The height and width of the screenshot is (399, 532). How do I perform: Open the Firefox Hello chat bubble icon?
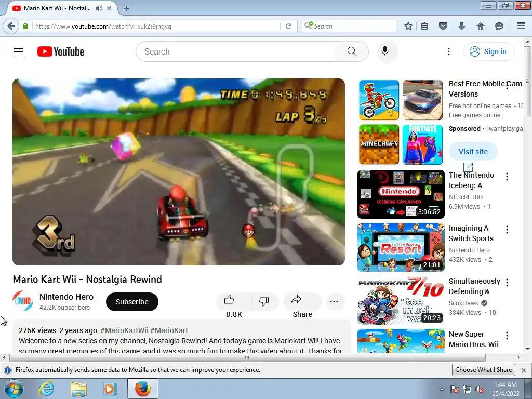click(499, 26)
